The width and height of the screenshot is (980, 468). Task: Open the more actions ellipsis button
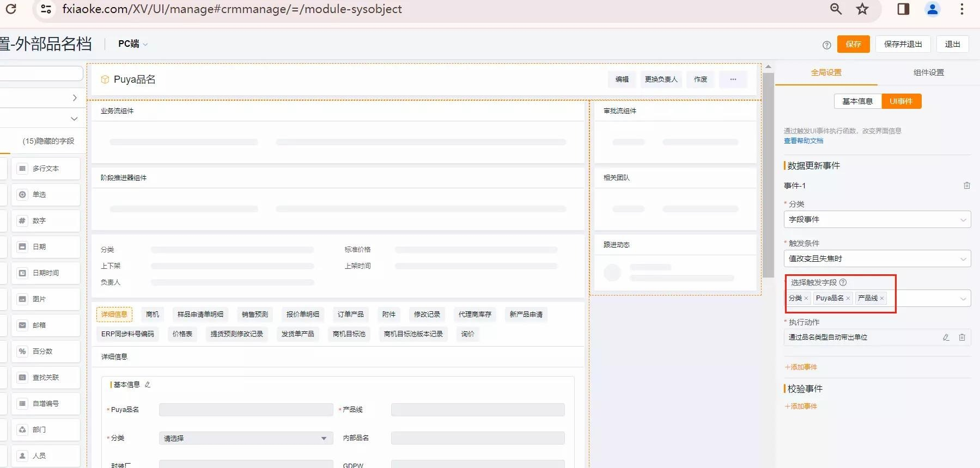pos(733,79)
